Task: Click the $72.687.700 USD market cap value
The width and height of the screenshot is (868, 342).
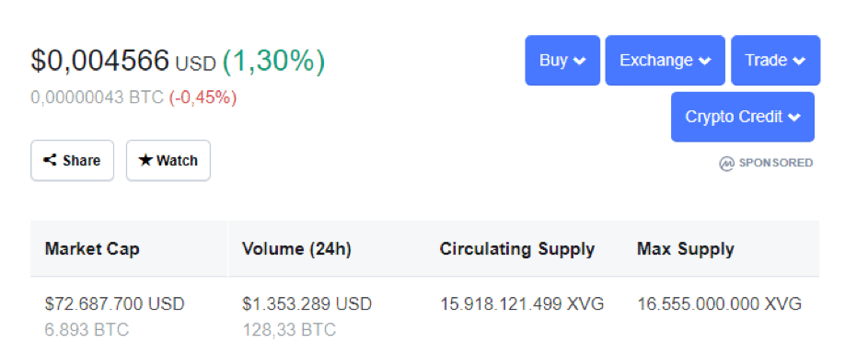Action: pos(114,304)
